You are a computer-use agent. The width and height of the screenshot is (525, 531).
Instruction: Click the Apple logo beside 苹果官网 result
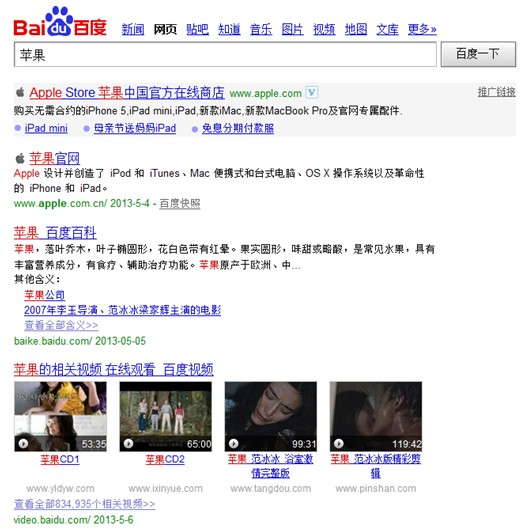point(20,158)
